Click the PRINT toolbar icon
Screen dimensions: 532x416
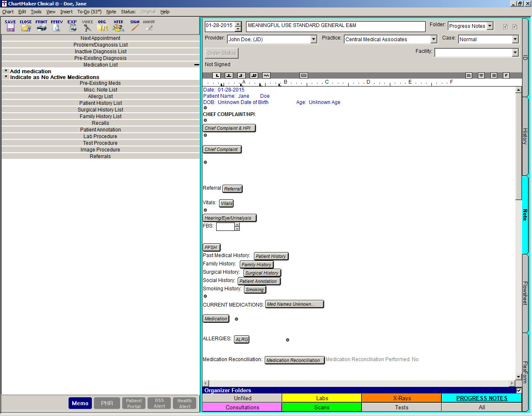pyautogui.click(x=41, y=26)
